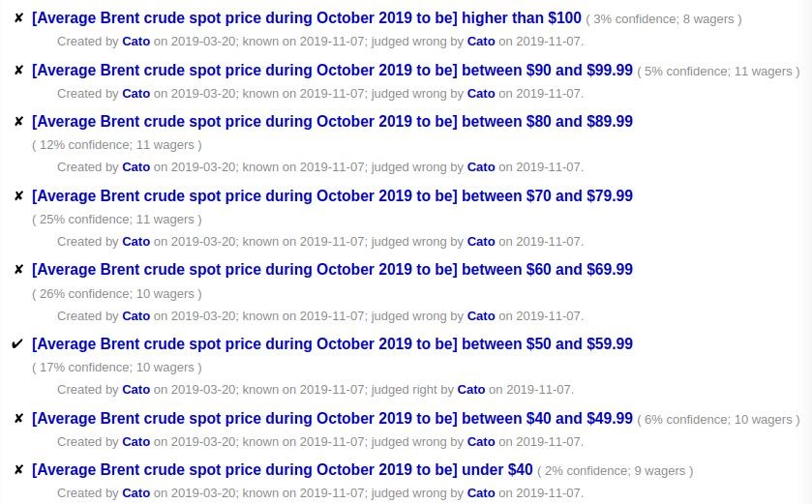The height and width of the screenshot is (504, 812).
Task: Open the "between $80 and $89.99" prediction
Action: [332, 122]
